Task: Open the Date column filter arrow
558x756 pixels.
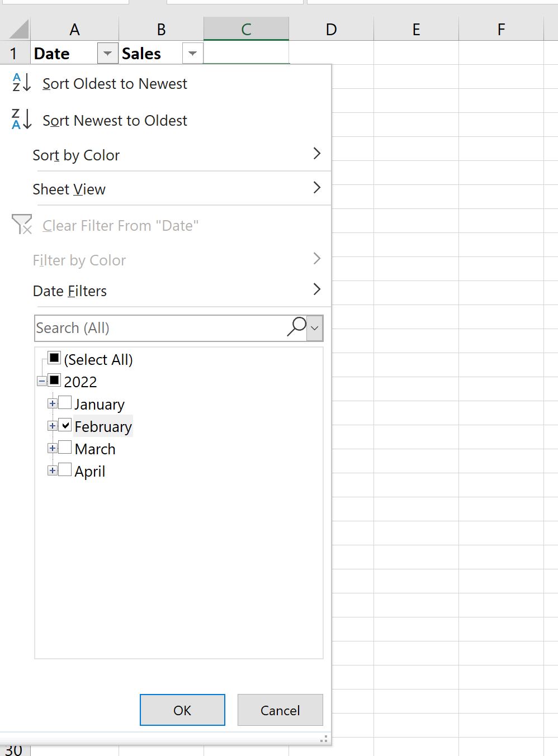Action: pyautogui.click(x=107, y=54)
